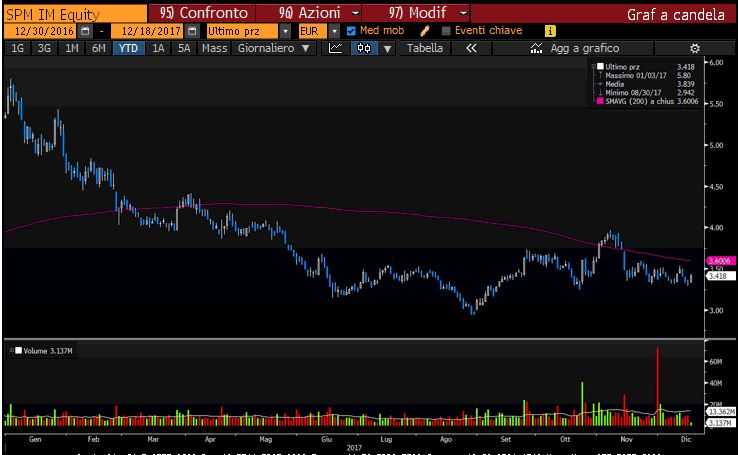Select the YTD range tab
This screenshot has width=739, height=455.
point(128,48)
